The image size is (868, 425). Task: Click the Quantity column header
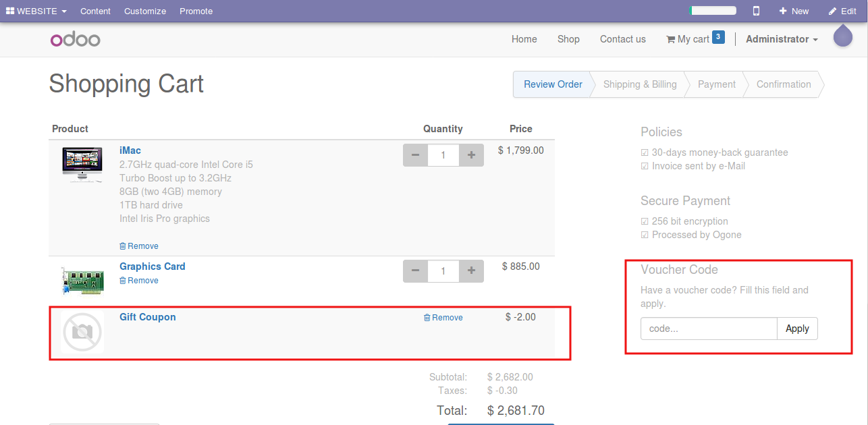tap(443, 129)
